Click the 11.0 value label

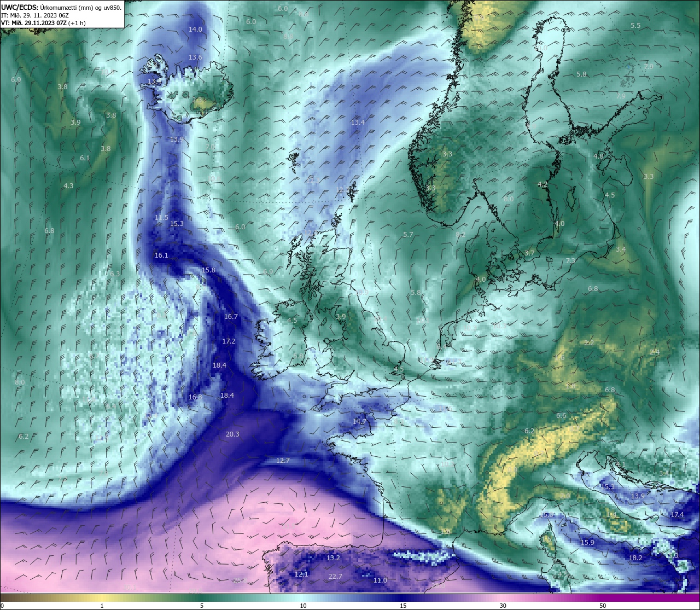(380, 580)
